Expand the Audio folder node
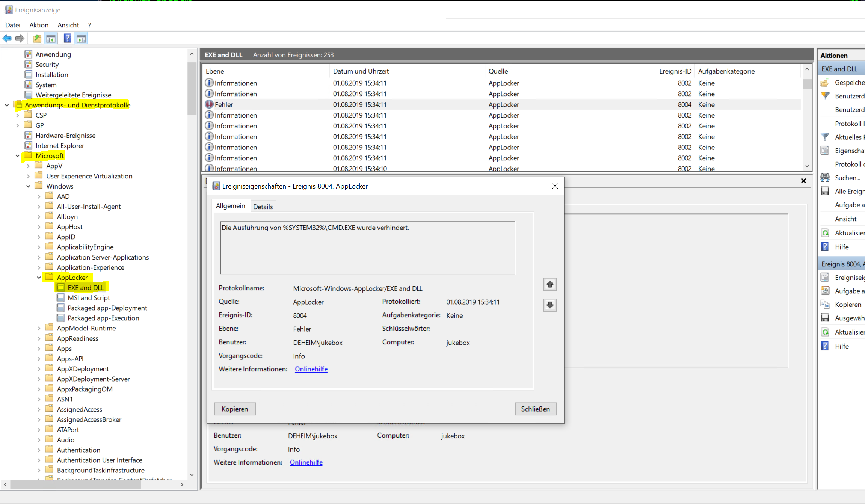This screenshot has height=504, width=865. tap(39, 440)
